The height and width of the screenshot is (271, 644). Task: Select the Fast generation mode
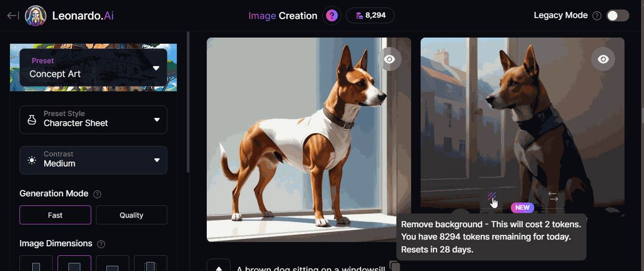pos(55,215)
